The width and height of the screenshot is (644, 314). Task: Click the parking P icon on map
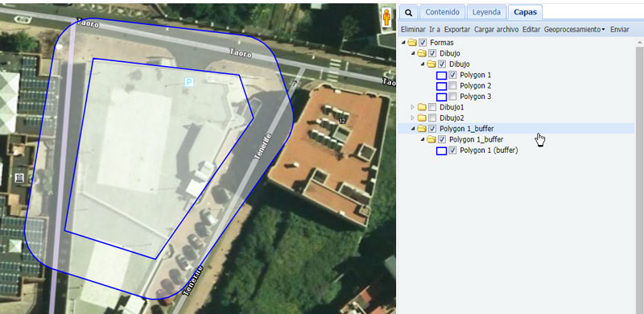pos(189,83)
